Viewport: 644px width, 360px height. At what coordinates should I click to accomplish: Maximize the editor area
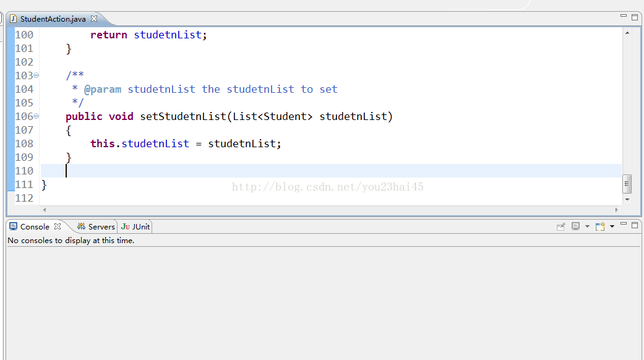(x=635, y=17)
